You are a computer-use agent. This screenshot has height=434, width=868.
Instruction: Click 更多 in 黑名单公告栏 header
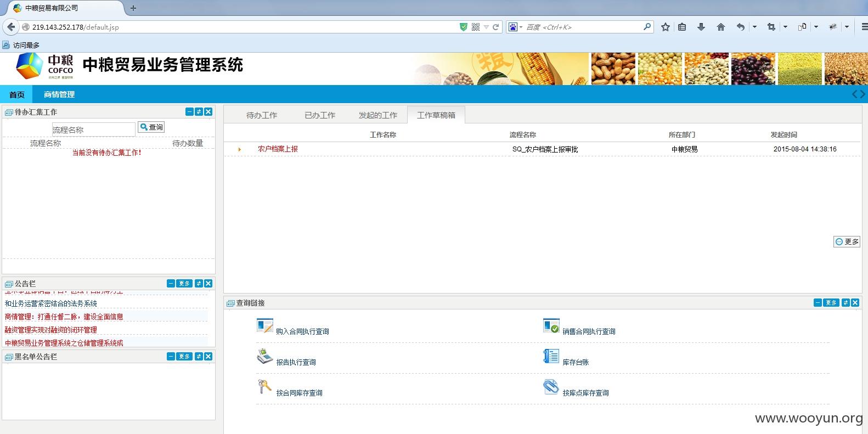coord(184,357)
